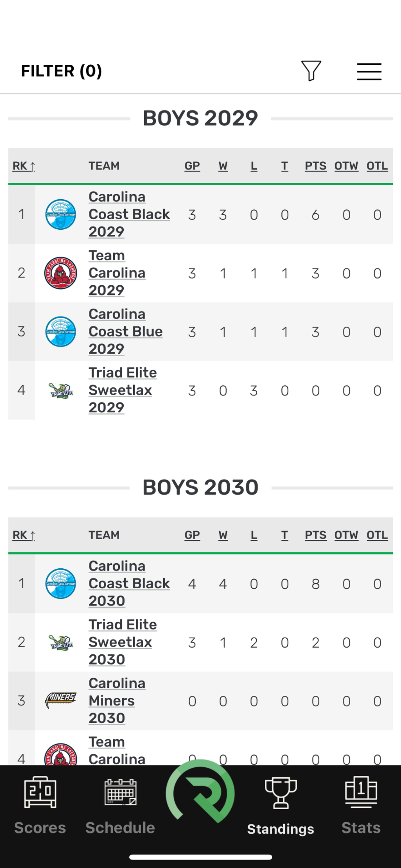Open the hamburger menu icon
This screenshot has height=868, width=401.
369,72
